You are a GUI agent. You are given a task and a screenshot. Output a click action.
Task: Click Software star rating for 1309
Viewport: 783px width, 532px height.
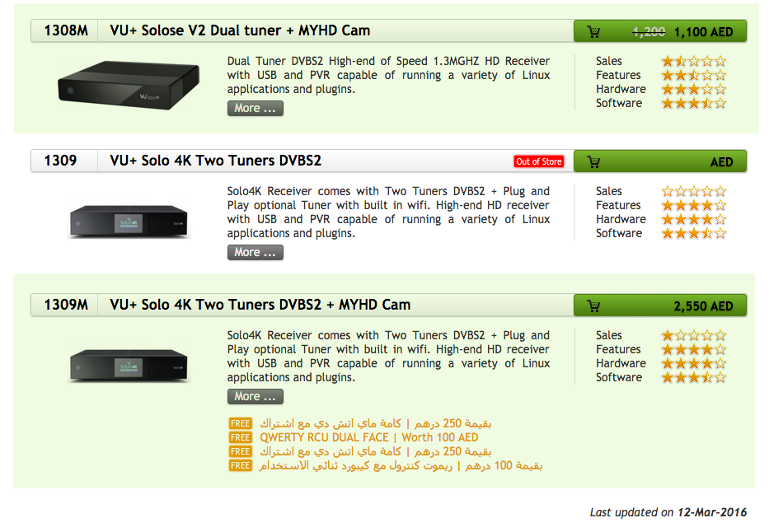click(x=694, y=233)
